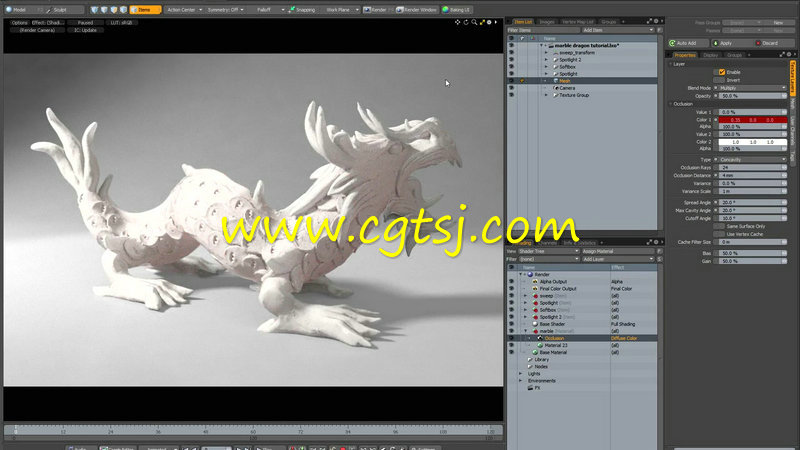Click the Filter Items input field

(543, 30)
